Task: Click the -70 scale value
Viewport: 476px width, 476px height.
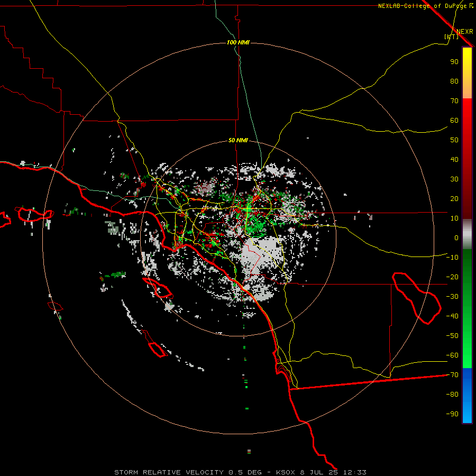Action: (452, 375)
